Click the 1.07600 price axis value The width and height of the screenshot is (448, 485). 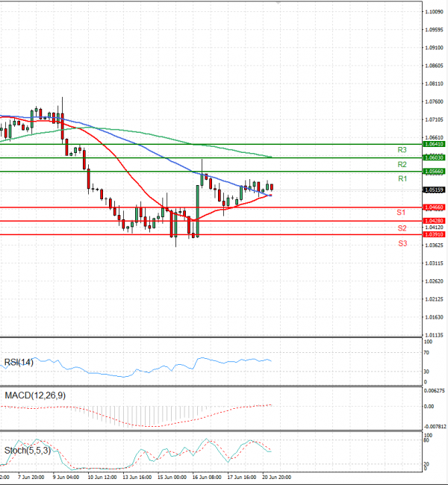(435, 101)
